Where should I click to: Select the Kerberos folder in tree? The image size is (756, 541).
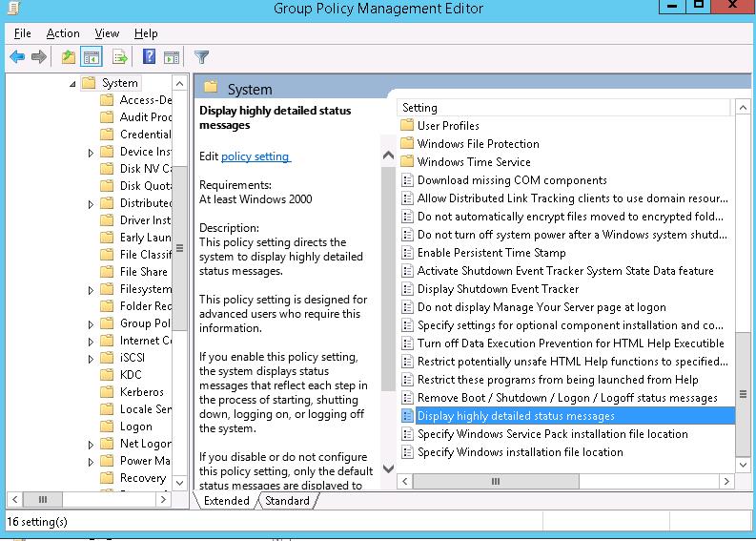141,392
